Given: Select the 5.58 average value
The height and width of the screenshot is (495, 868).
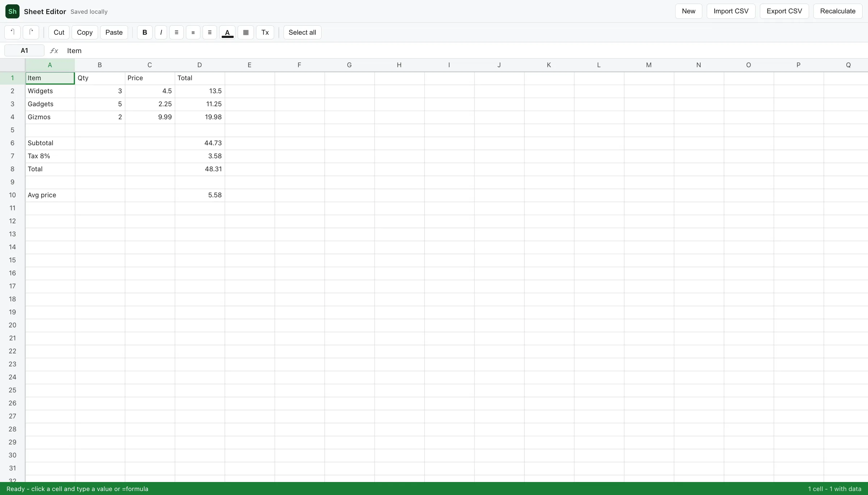Looking at the screenshot, I should (x=200, y=195).
